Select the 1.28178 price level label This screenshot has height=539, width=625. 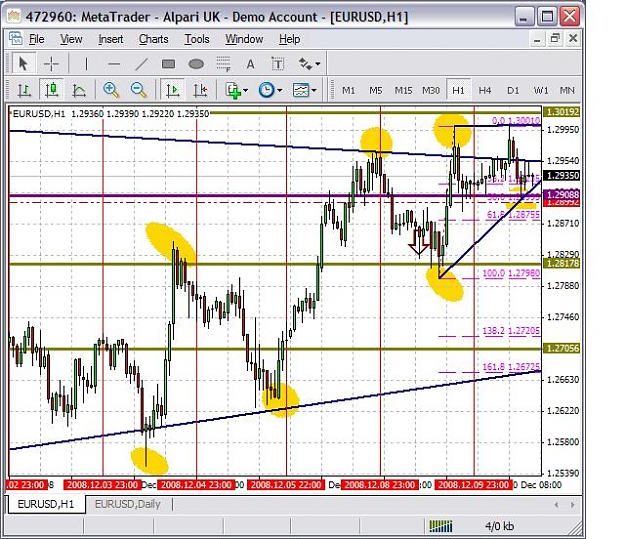click(x=562, y=263)
